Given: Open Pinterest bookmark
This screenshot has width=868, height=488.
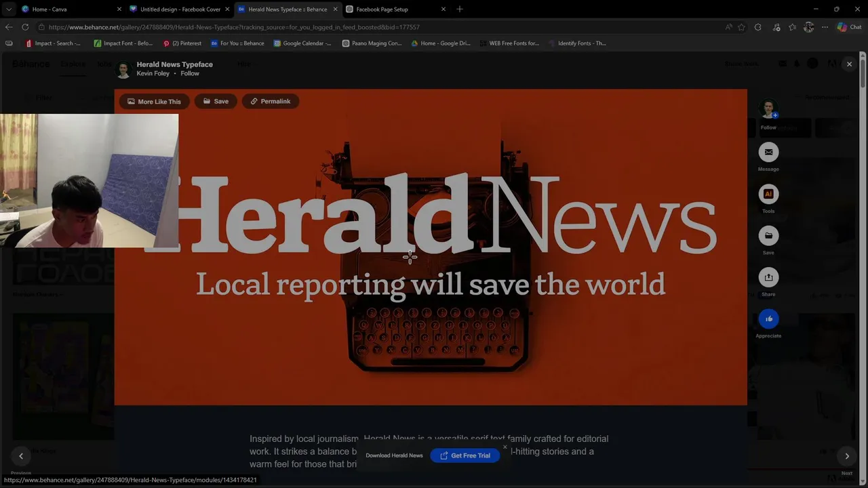Looking at the screenshot, I should pyautogui.click(x=182, y=43).
